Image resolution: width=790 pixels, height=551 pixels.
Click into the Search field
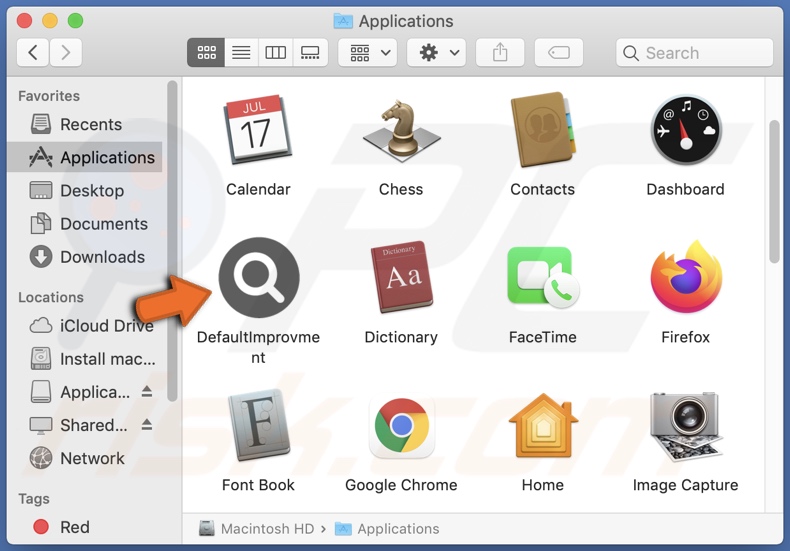(x=694, y=52)
